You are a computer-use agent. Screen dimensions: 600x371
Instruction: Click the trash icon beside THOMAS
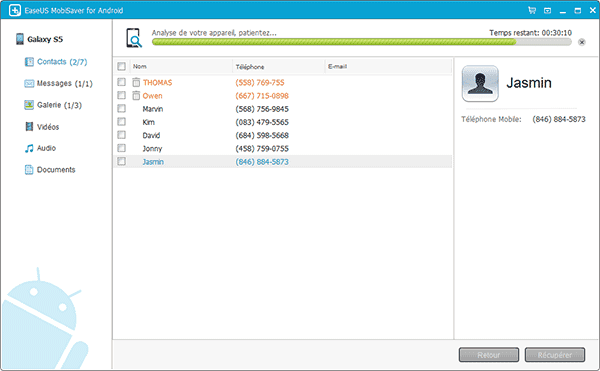136,82
